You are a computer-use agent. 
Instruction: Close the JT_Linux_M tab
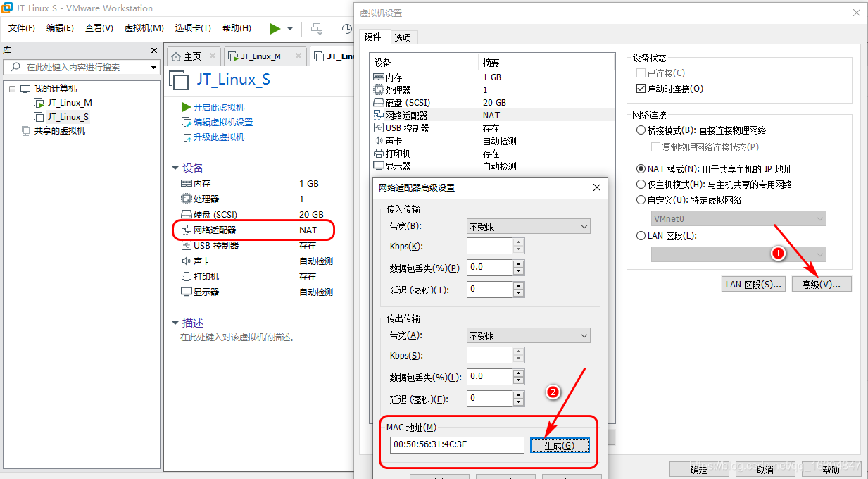[298, 56]
